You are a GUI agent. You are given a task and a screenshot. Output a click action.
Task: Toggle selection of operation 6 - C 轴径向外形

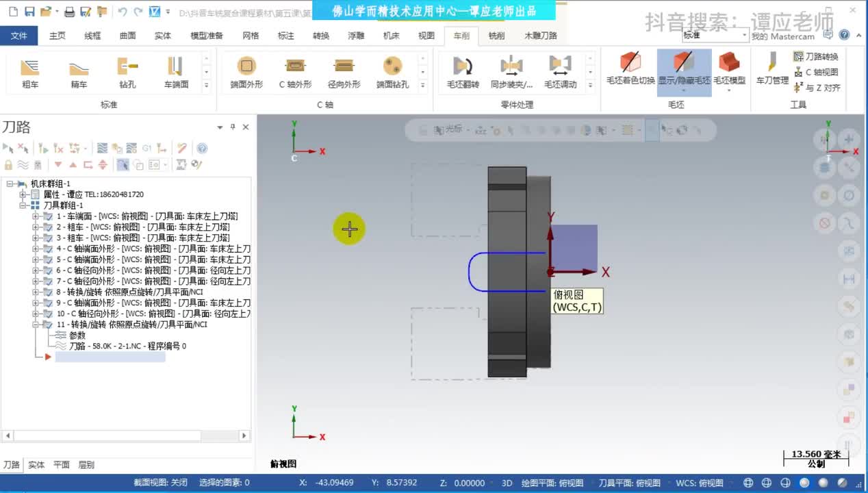[48, 270]
